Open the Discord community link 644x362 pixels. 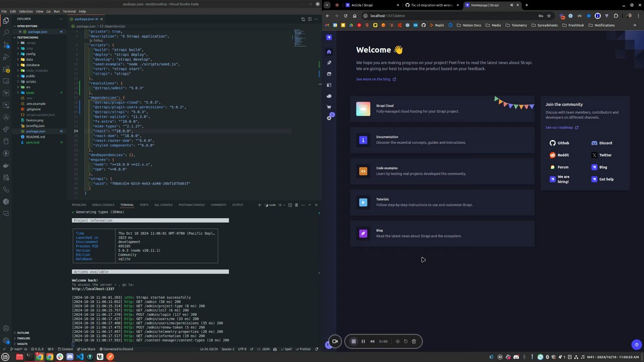(x=602, y=143)
